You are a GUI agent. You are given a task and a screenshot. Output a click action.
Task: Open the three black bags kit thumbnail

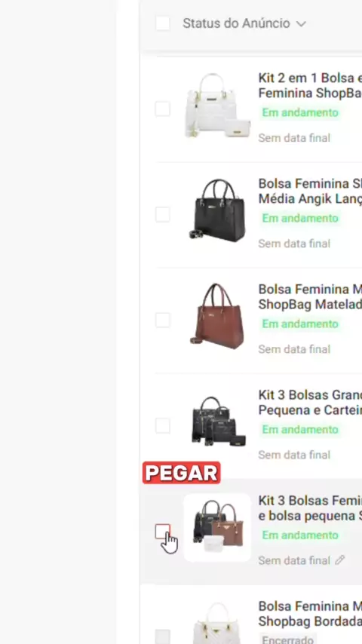pos(217,422)
